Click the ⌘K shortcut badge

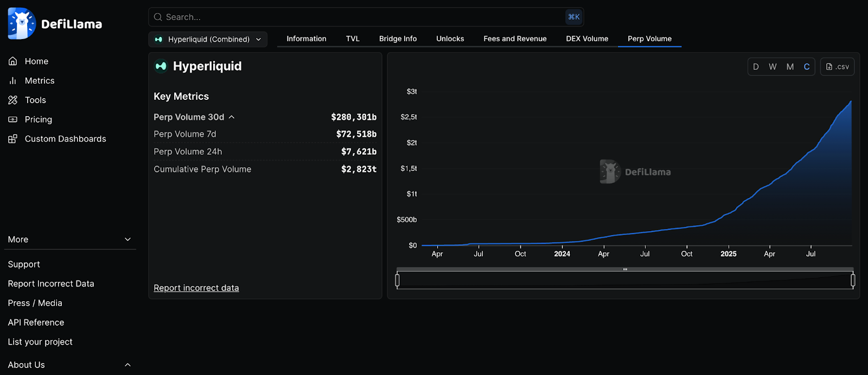[573, 17]
